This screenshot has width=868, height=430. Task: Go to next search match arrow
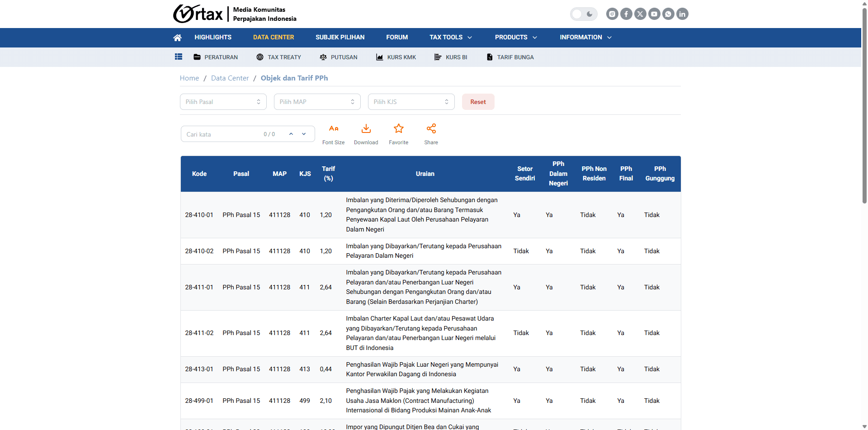pyautogui.click(x=304, y=134)
